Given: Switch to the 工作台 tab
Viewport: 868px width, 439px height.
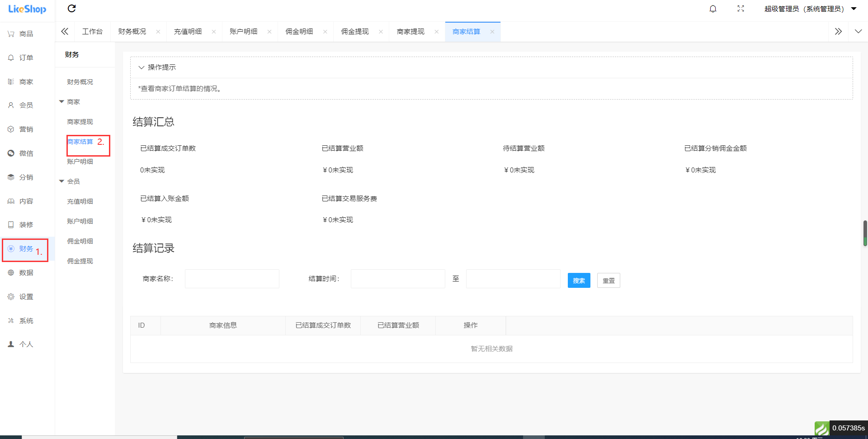Looking at the screenshot, I should [92, 32].
